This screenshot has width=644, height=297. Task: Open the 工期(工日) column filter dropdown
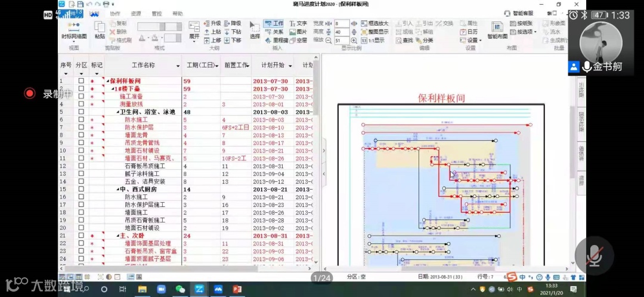pyautogui.click(x=216, y=66)
